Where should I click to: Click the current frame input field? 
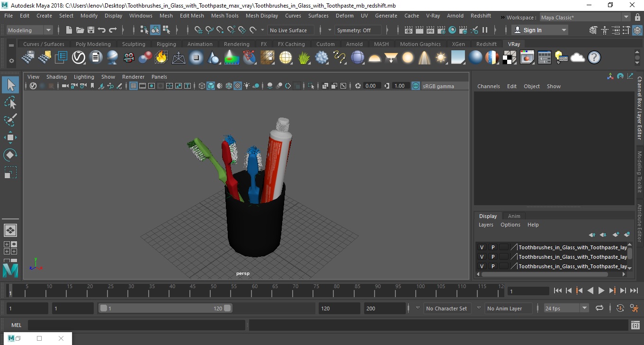(x=528, y=291)
